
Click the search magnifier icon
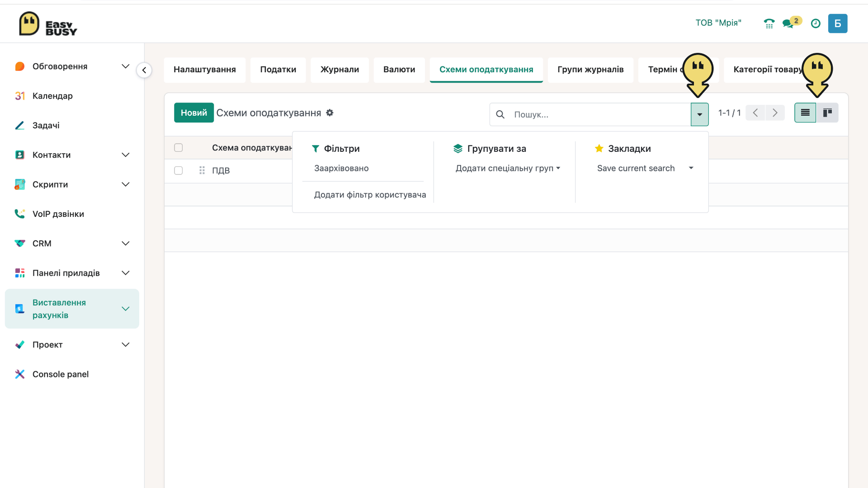pos(500,114)
